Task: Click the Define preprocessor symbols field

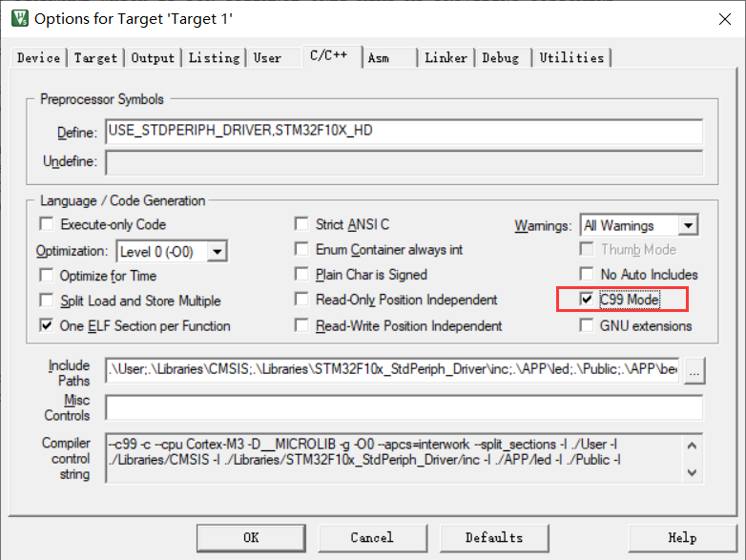Action: [x=404, y=132]
